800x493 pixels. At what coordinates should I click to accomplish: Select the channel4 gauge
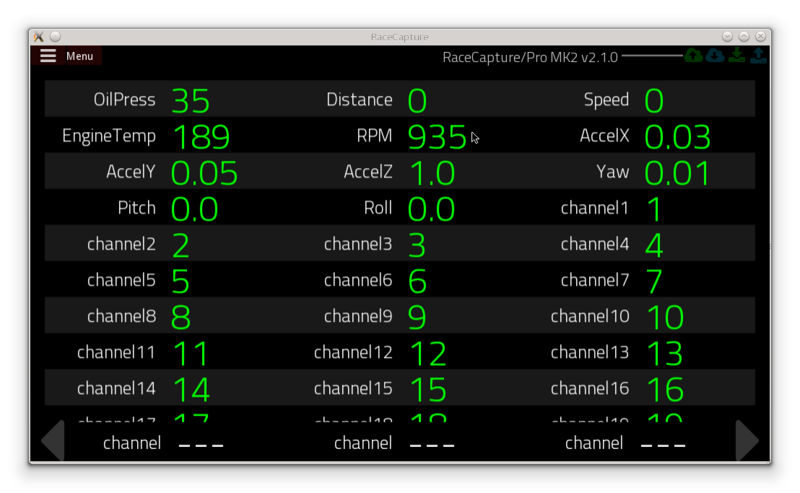[637, 244]
